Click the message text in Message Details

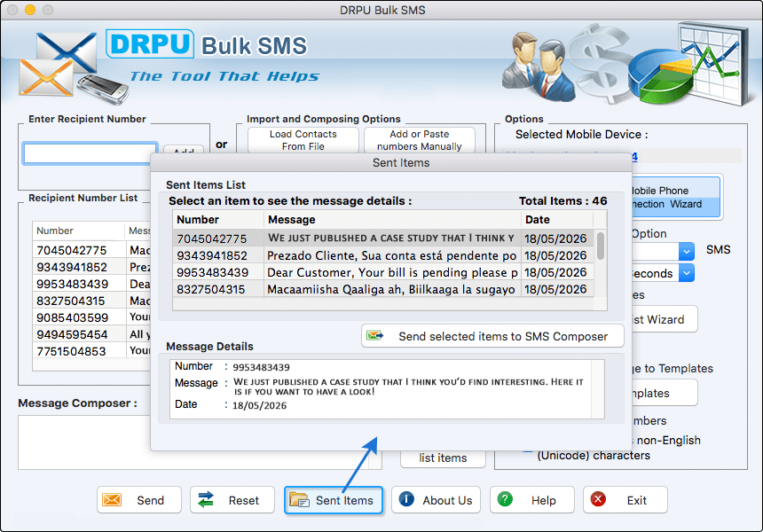pyautogui.click(x=408, y=387)
